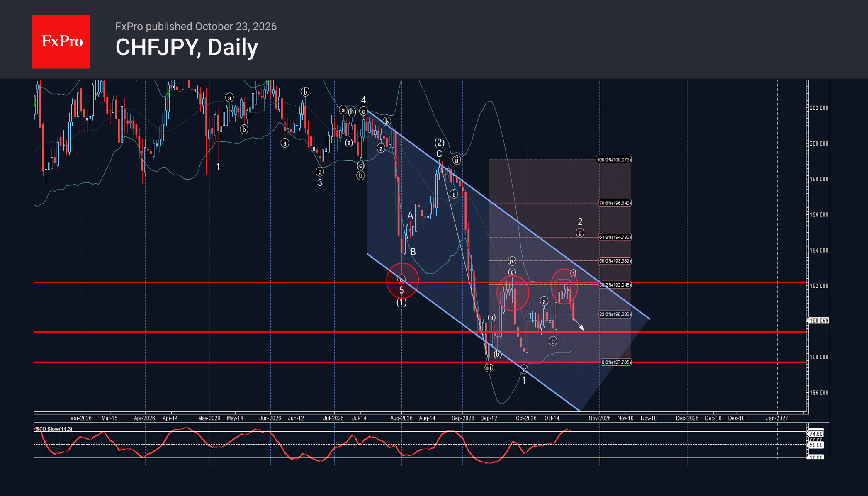
Task: Click the Dec-10 date axis label
Action: pos(713,418)
